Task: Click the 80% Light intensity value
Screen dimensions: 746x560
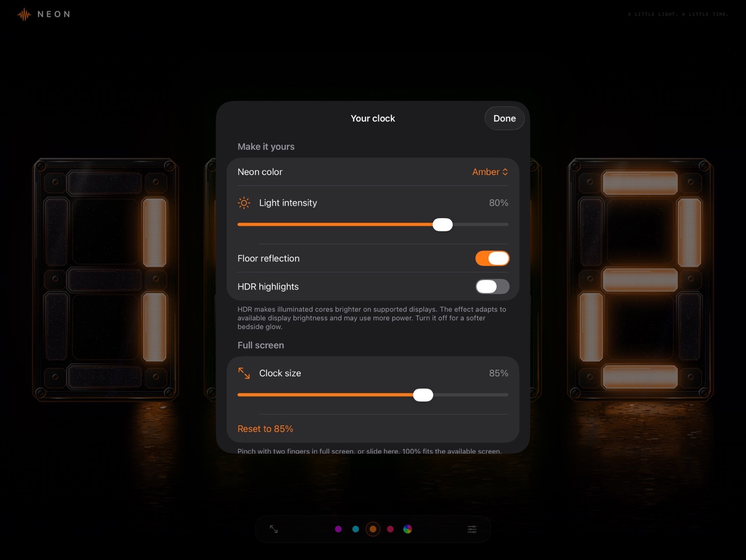Action: tap(498, 203)
